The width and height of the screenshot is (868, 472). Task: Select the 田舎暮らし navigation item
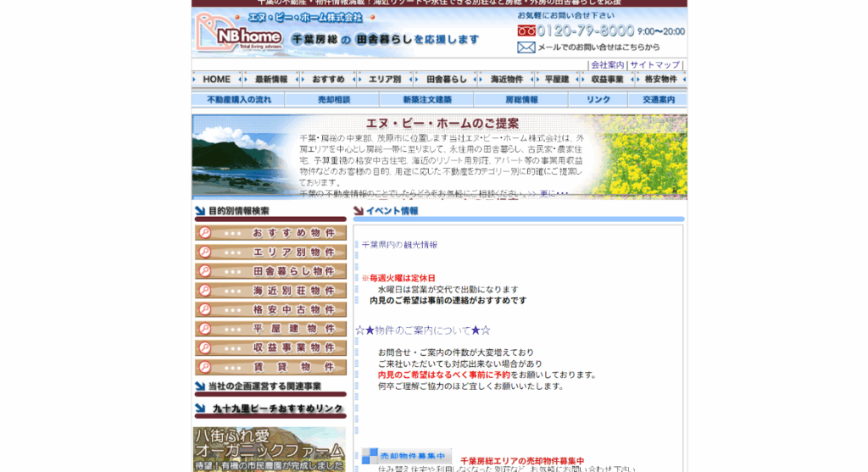(x=446, y=79)
